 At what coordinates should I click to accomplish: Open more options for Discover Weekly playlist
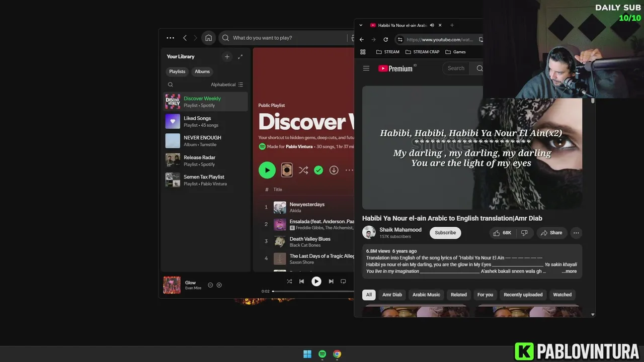349,170
